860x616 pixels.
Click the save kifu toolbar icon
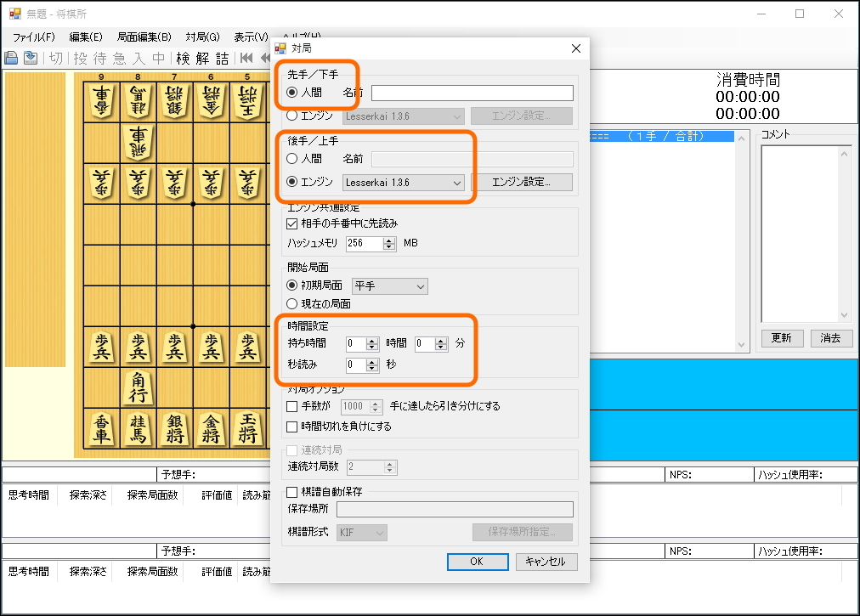(x=30, y=58)
